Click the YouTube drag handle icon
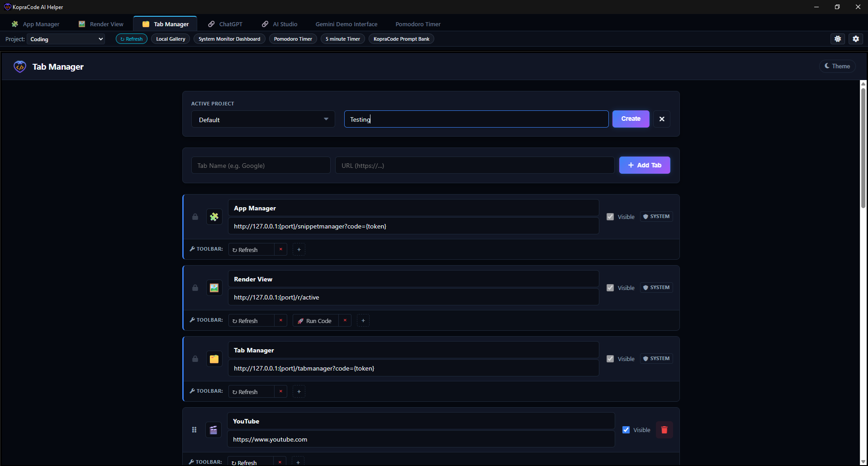This screenshot has height=466, width=868. point(194,430)
